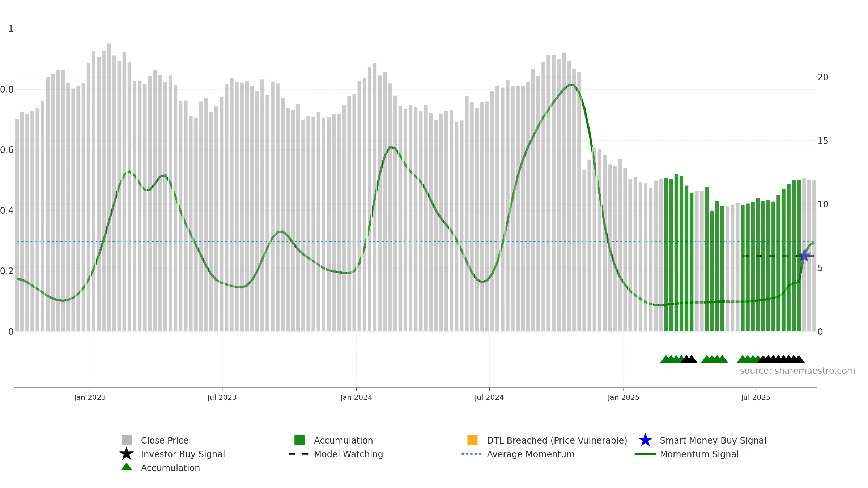The image size is (868, 488).
Task: Click the Jan 2024 axis label
Action: tap(356, 397)
